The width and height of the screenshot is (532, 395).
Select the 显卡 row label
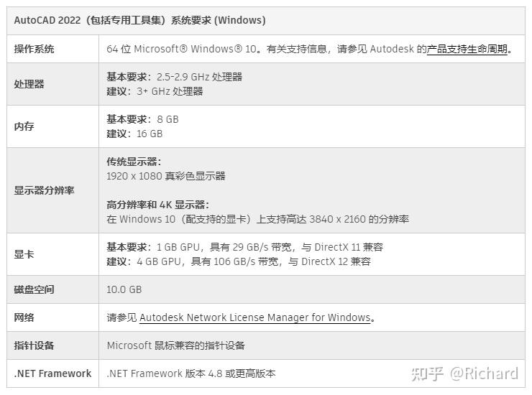coord(24,254)
